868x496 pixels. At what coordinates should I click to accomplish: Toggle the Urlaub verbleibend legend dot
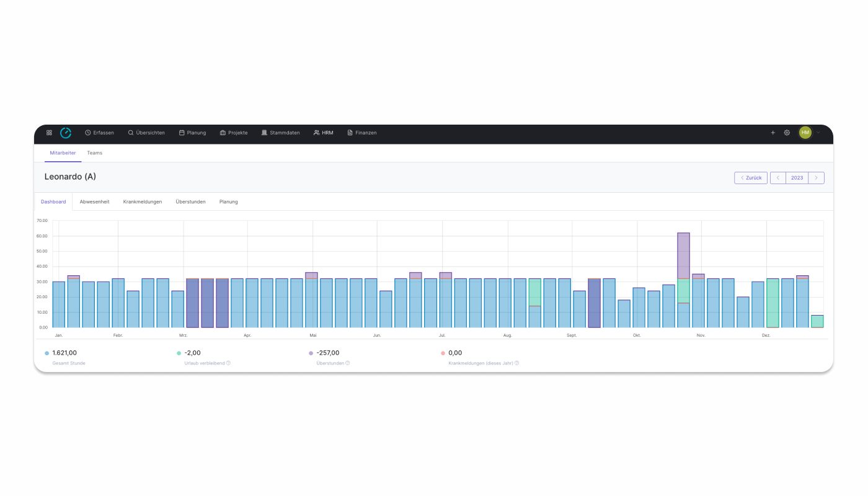[178, 352]
